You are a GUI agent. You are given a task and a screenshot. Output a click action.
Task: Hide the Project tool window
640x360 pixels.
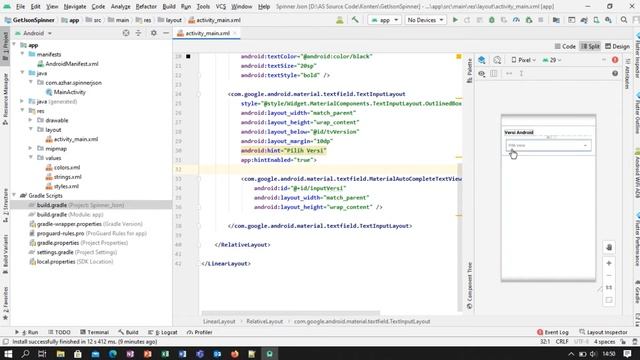(166, 33)
